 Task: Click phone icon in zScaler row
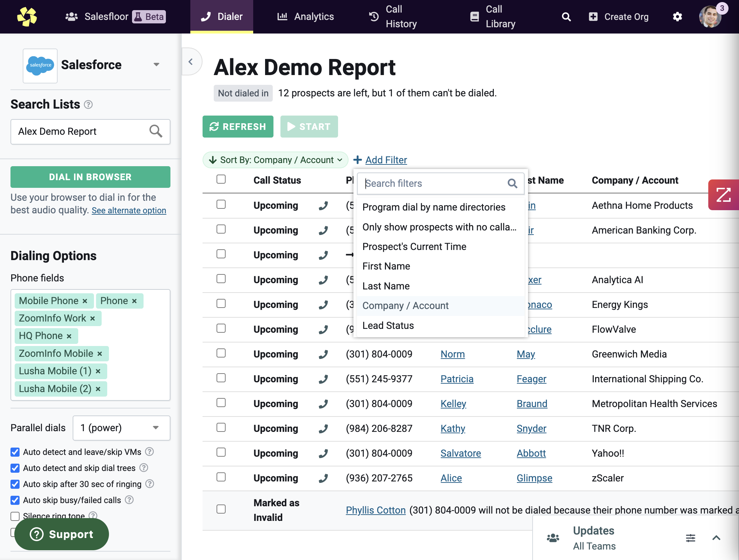point(323,478)
